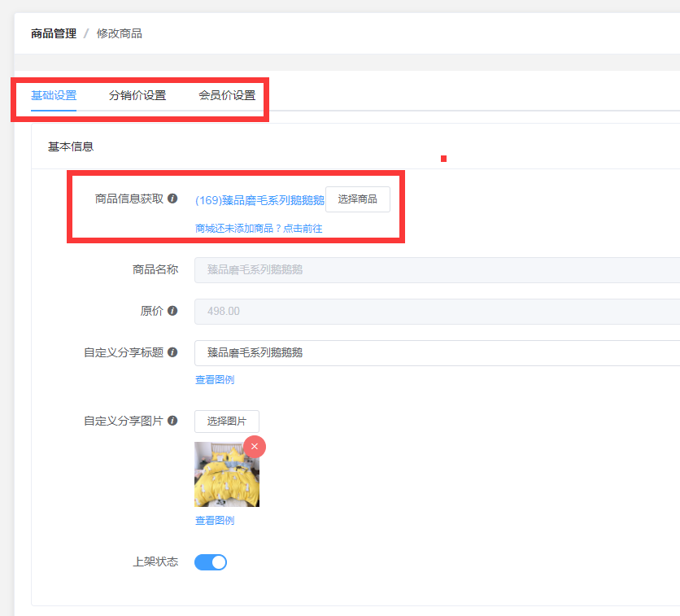The image size is (680, 616).
Task: Go to 商品管理 breadcrumb
Action: [54, 33]
